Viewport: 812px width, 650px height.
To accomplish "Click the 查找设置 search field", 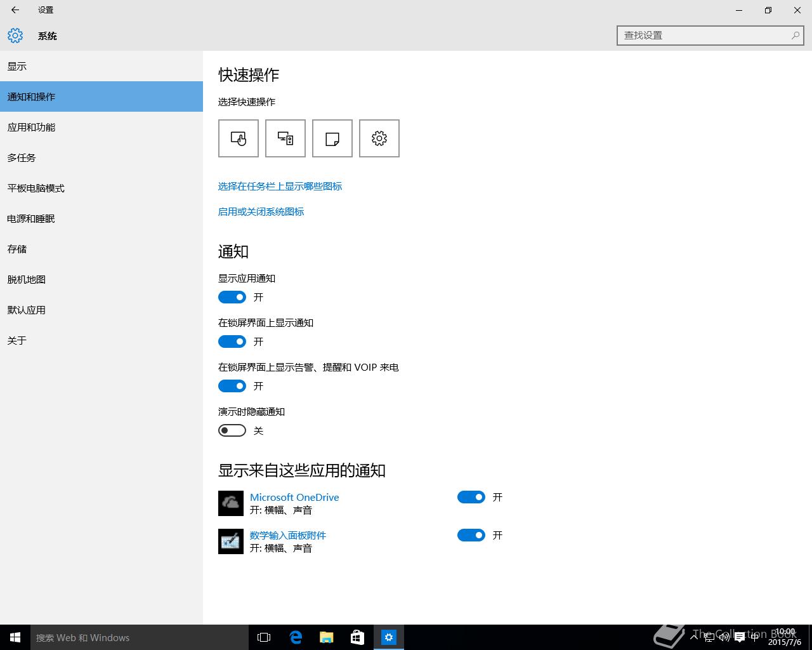I will (x=710, y=36).
